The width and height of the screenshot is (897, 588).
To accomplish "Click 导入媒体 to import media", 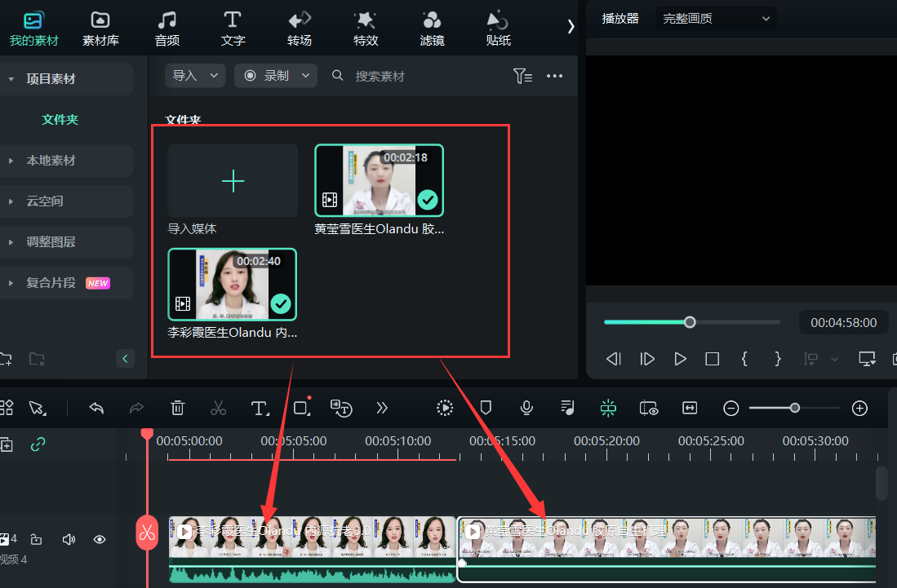I will click(232, 179).
